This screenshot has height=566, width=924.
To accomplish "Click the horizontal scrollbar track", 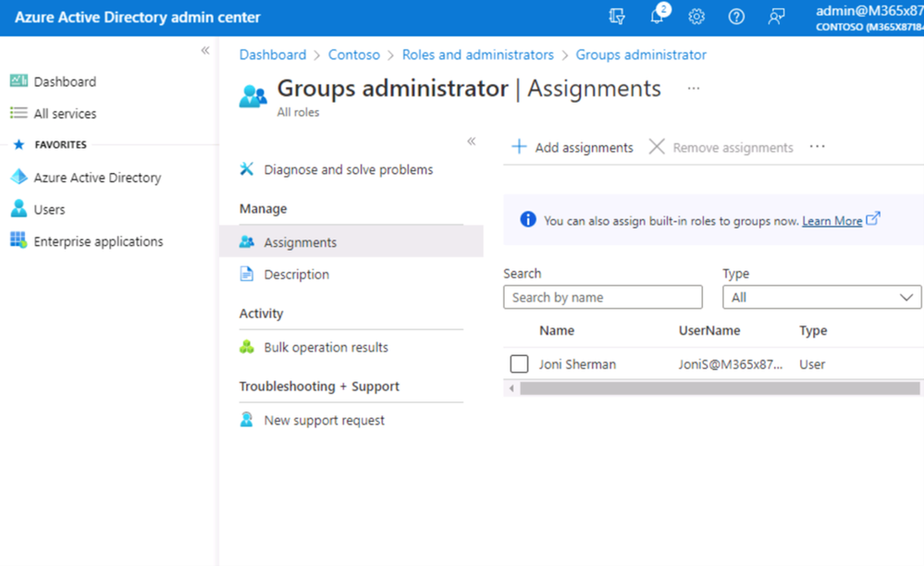I will tap(720, 388).
